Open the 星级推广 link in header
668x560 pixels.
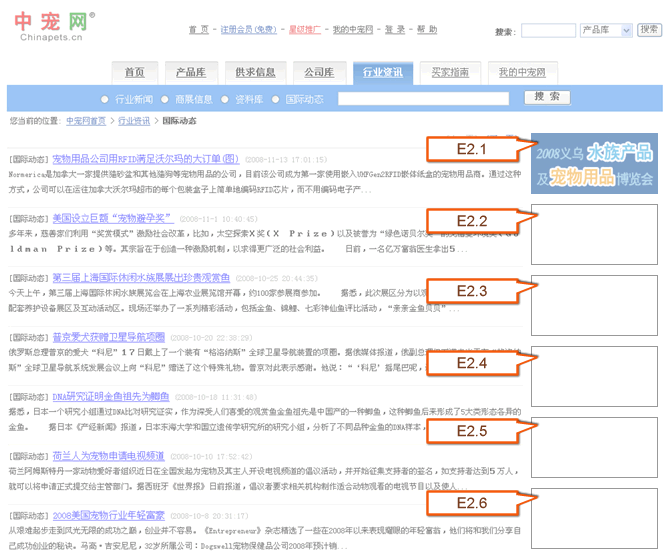pos(305,31)
